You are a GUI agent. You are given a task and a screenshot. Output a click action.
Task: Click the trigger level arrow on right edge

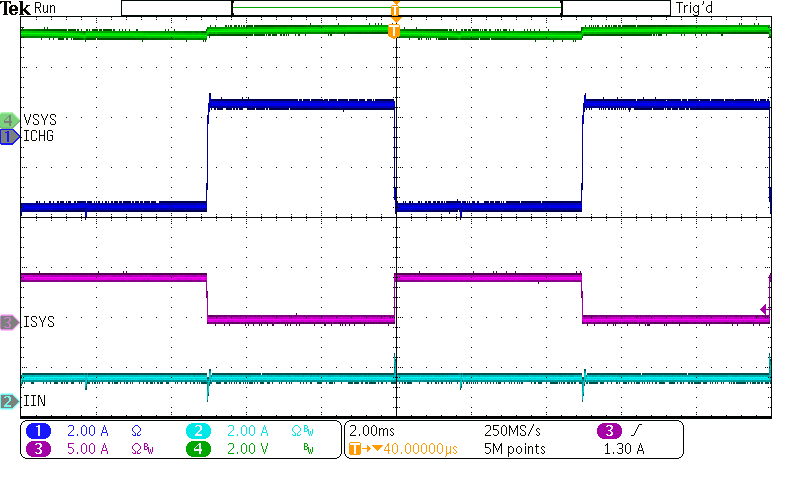click(765, 309)
